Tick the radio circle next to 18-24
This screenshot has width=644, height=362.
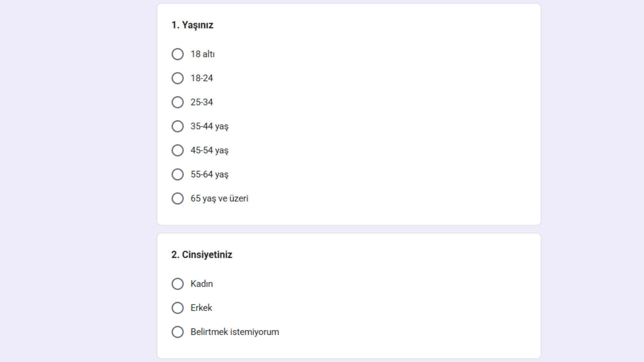click(x=177, y=78)
